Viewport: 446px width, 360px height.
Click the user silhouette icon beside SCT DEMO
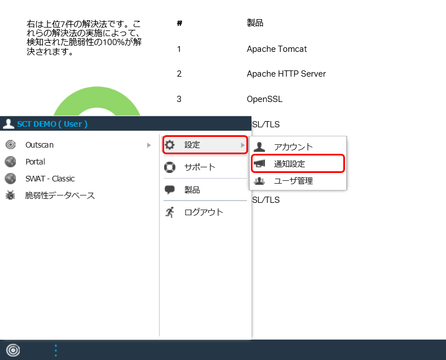(x=8, y=124)
